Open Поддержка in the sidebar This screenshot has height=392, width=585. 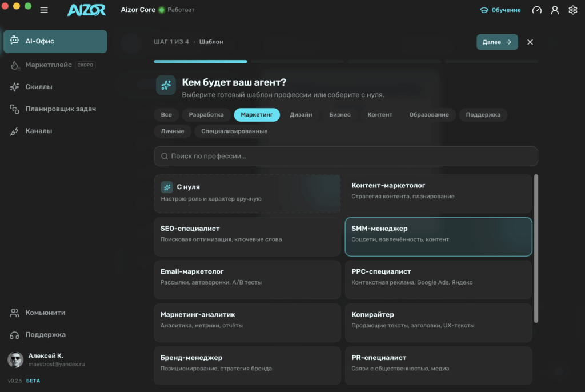coord(55,335)
